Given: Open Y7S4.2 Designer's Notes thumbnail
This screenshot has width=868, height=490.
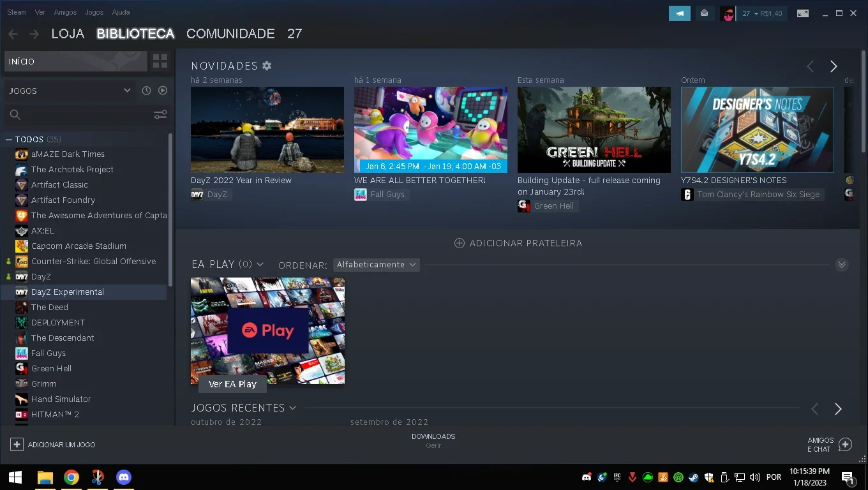Looking at the screenshot, I should [758, 130].
